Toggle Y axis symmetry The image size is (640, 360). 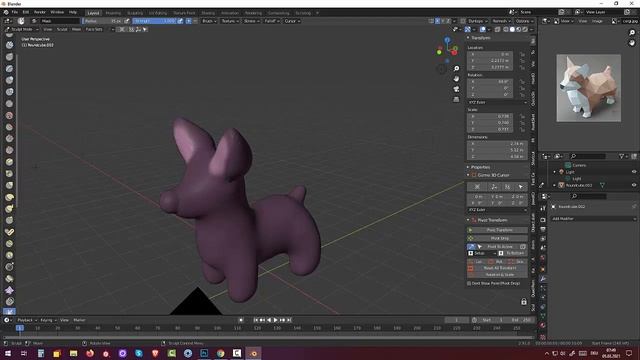[x=442, y=21]
